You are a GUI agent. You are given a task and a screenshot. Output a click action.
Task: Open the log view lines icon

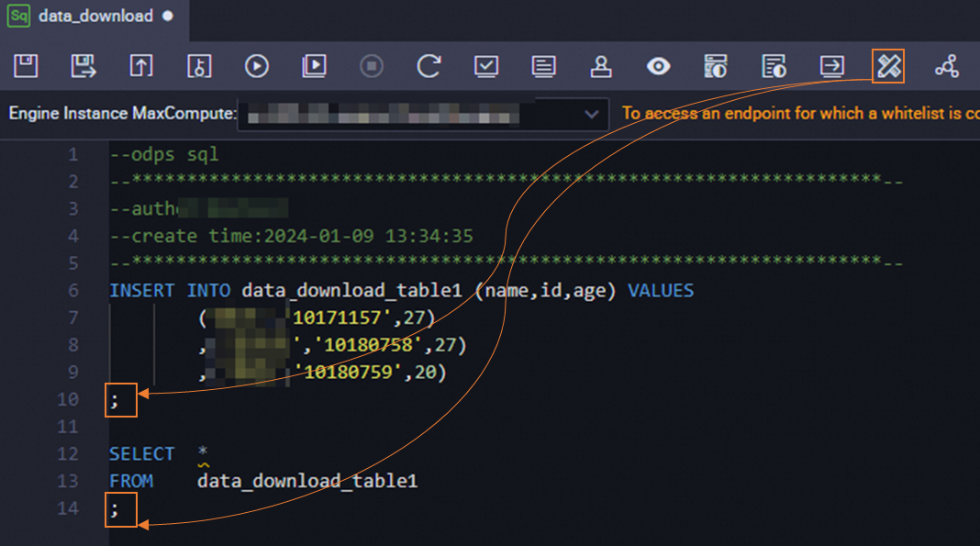click(x=544, y=65)
